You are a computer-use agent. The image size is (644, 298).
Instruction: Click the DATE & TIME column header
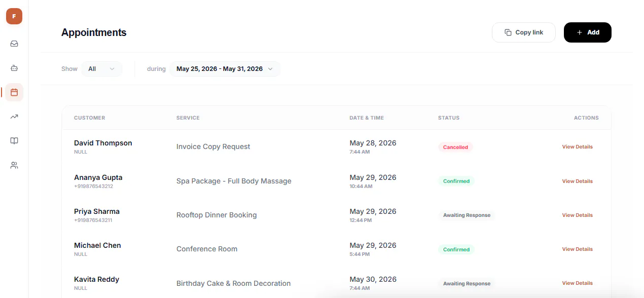[367, 118]
